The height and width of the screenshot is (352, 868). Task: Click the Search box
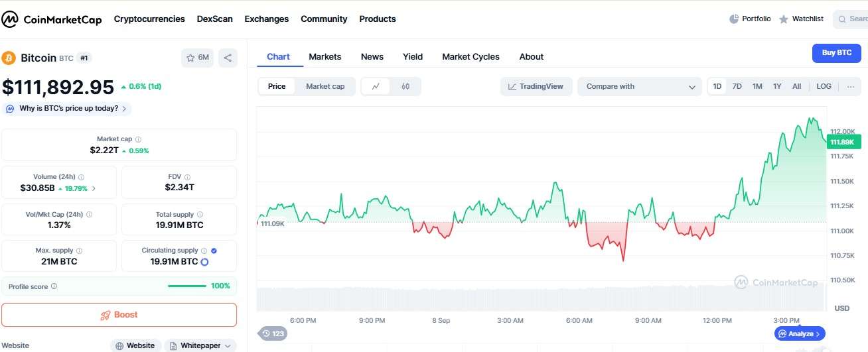tap(851, 19)
